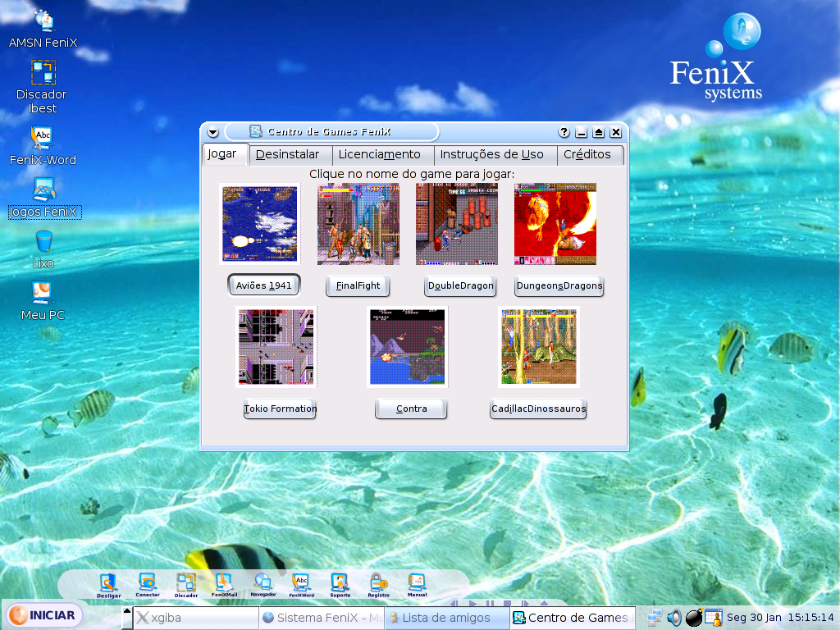Click the network monitors tray icon
Image resolution: width=840 pixels, height=630 pixels.
[x=655, y=618]
